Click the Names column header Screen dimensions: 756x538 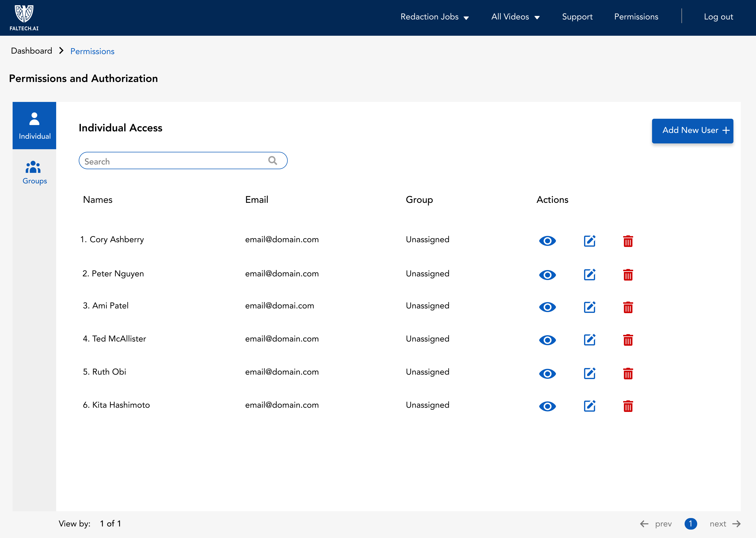pyautogui.click(x=98, y=200)
